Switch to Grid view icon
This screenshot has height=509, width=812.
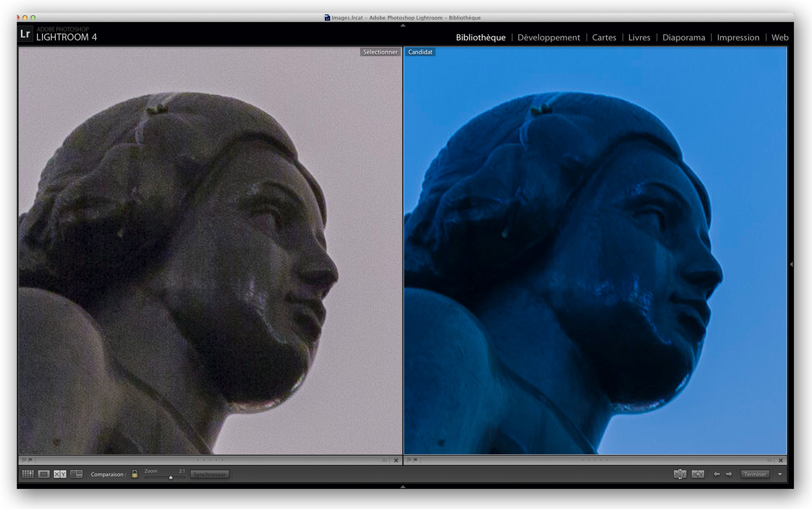point(28,474)
